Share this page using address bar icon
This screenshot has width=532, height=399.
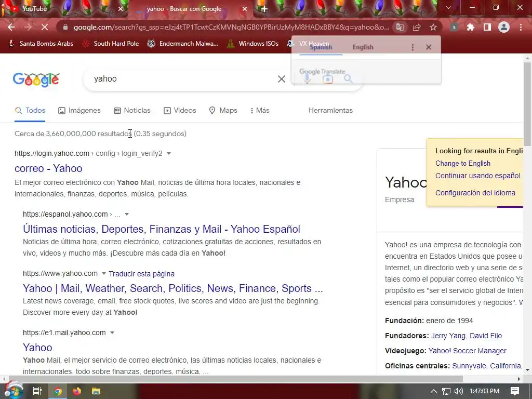click(x=416, y=27)
